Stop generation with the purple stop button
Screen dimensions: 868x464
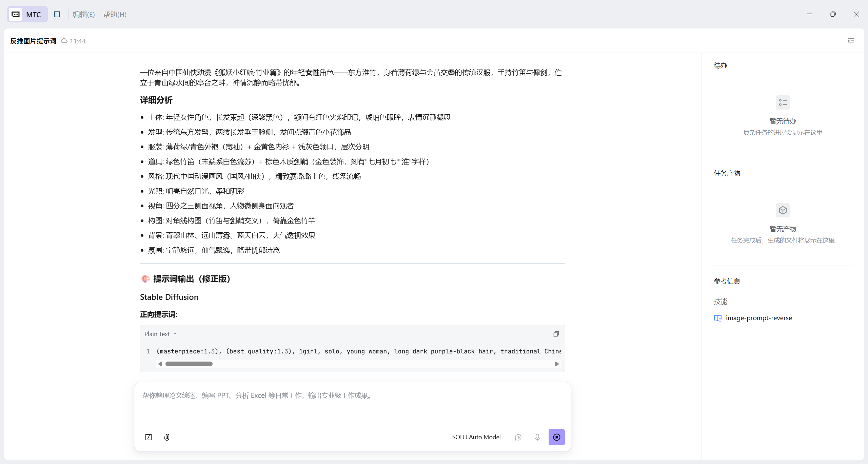click(556, 437)
